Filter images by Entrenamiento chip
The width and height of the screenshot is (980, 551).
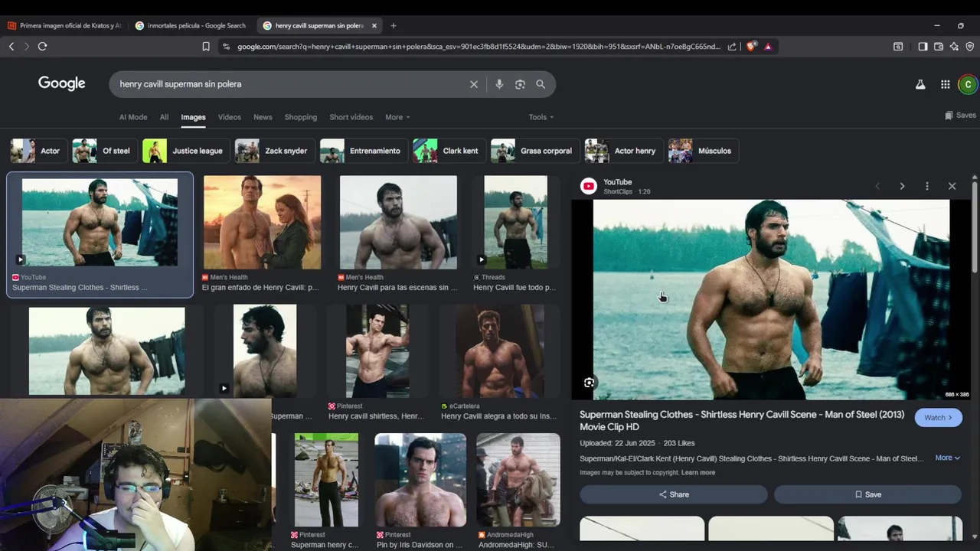click(x=364, y=151)
